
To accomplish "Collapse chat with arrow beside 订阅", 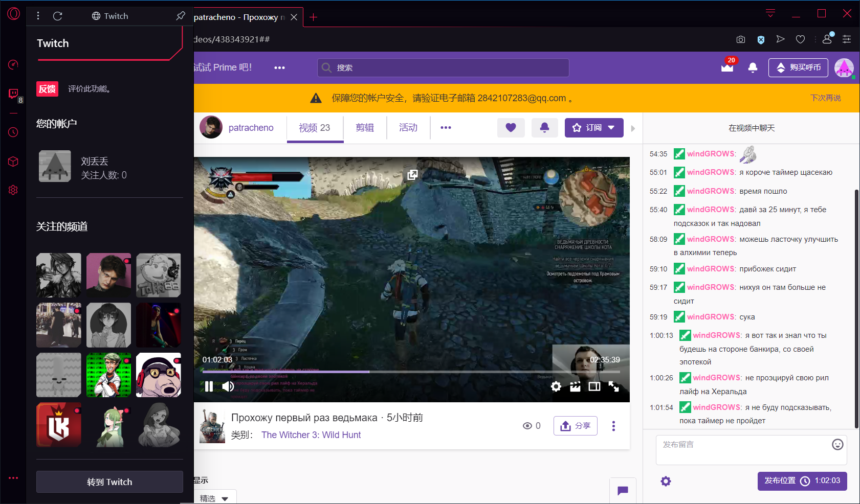I will coord(633,128).
